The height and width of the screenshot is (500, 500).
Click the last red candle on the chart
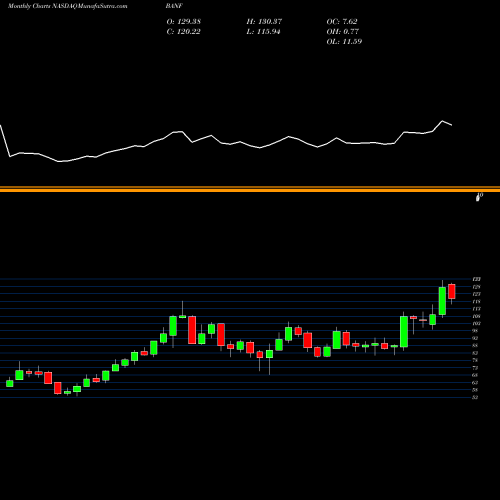pos(452,291)
